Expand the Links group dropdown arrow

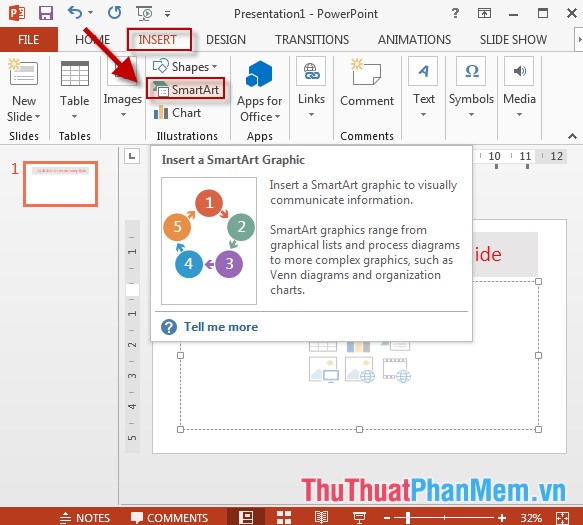[x=311, y=115]
